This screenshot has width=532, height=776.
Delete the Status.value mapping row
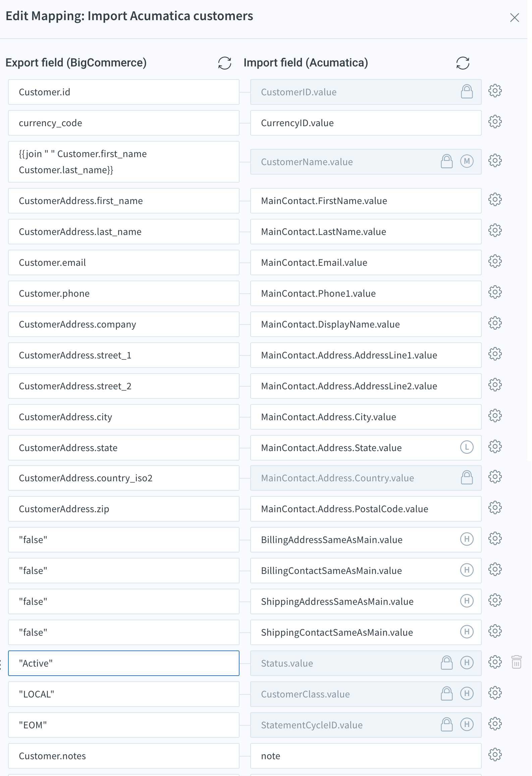(x=516, y=662)
